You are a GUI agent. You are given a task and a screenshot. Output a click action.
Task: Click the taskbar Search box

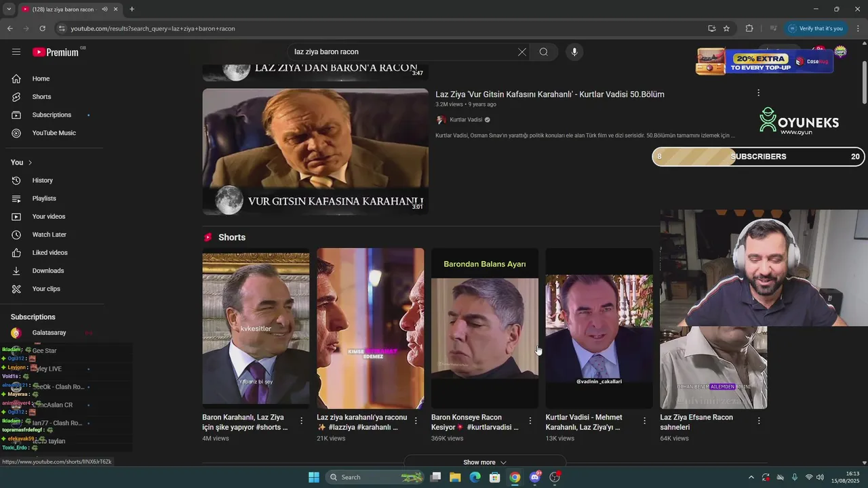point(374,477)
